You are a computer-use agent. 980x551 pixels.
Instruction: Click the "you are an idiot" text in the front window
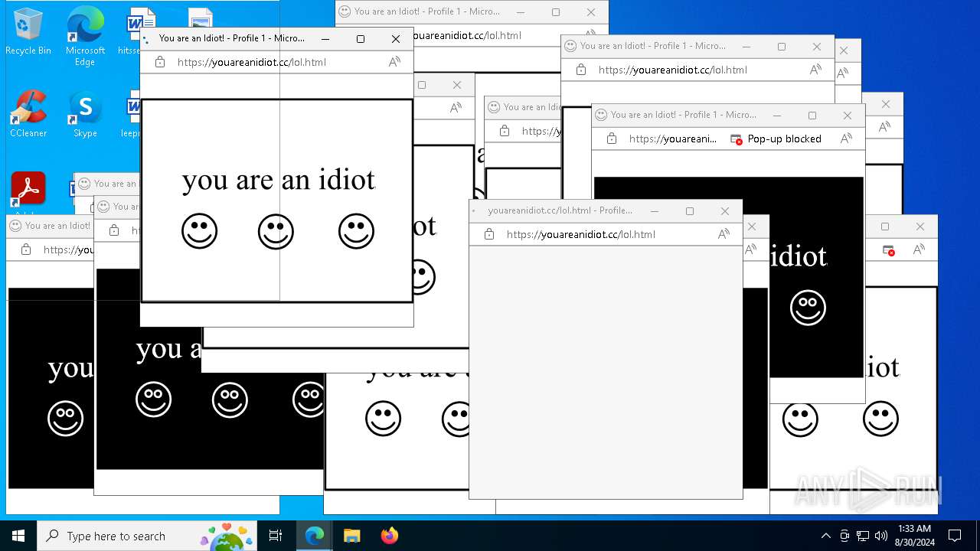279,181
